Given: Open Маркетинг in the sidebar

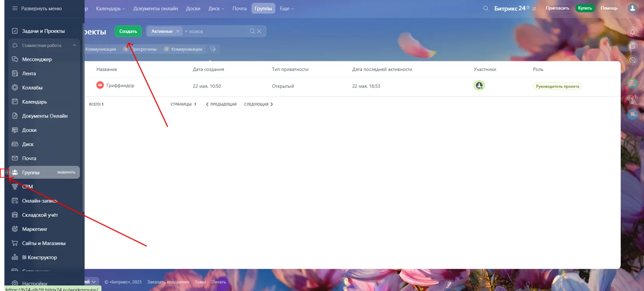Looking at the screenshot, I should tap(34, 229).
